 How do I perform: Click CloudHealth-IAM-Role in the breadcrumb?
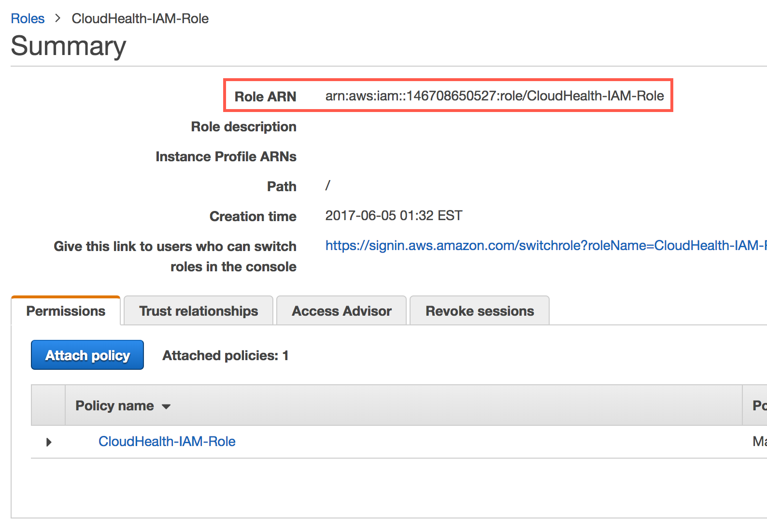click(140, 18)
